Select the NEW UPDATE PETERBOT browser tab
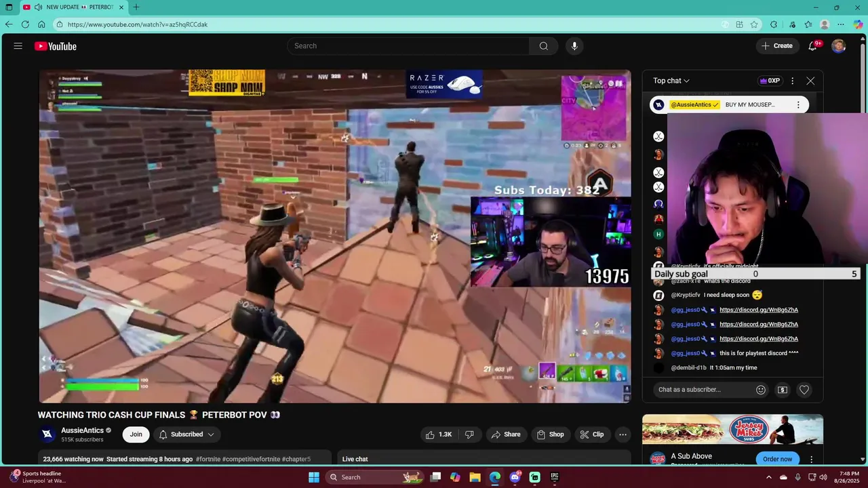Image resolution: width=868 pixels, height=488 pixels. (x=73, y=7)
